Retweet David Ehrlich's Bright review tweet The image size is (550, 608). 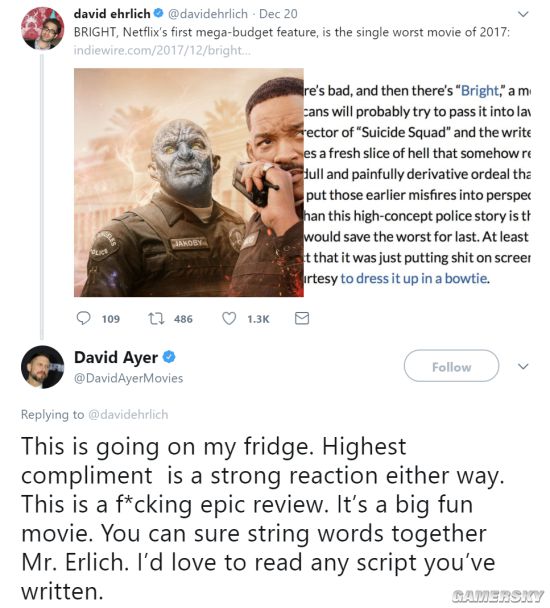[x=156, y=319]
